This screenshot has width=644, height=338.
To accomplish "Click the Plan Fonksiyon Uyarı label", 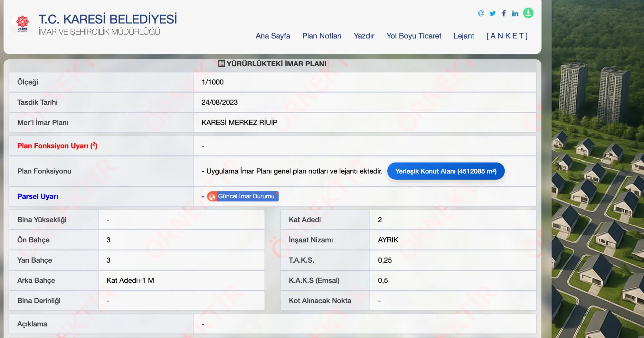I will click(x=57, y=146).
